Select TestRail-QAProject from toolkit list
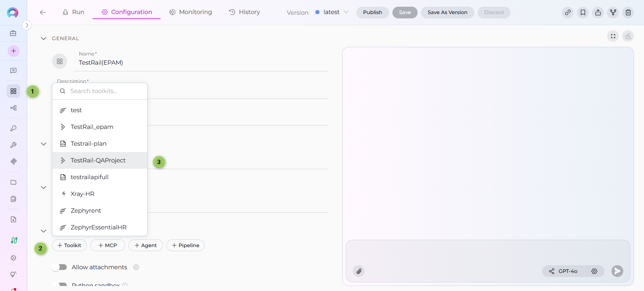 [x=98, y=160]
